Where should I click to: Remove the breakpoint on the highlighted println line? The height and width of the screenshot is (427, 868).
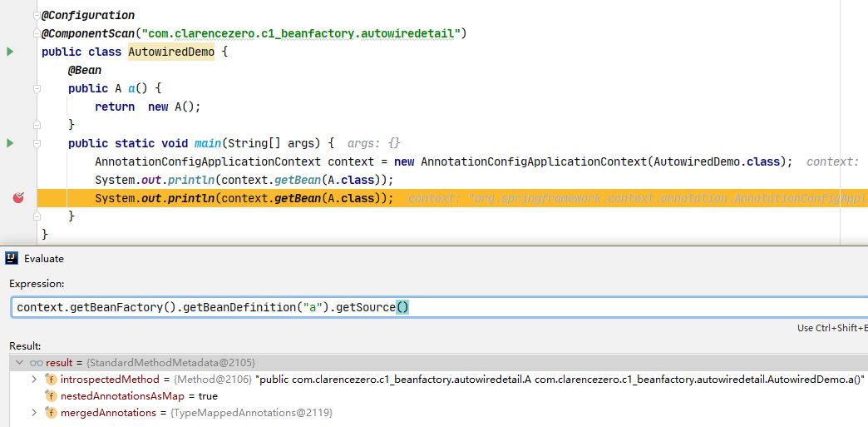18,197
